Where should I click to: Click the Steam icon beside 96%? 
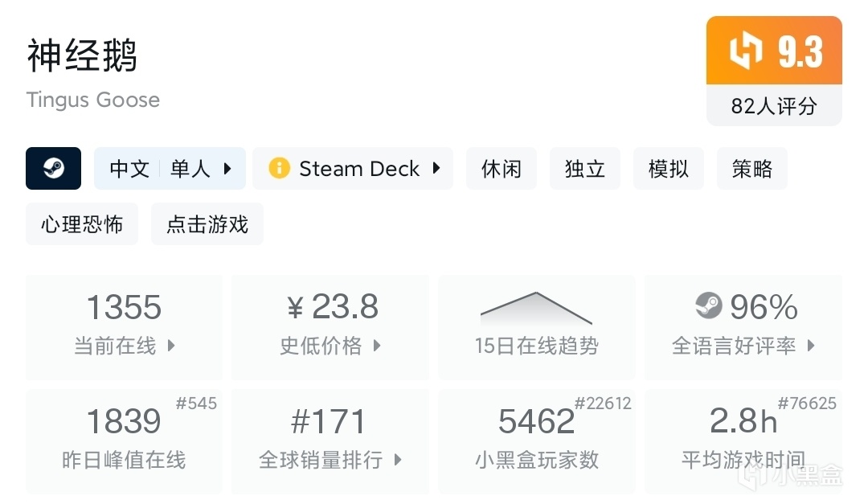(708, 306)
